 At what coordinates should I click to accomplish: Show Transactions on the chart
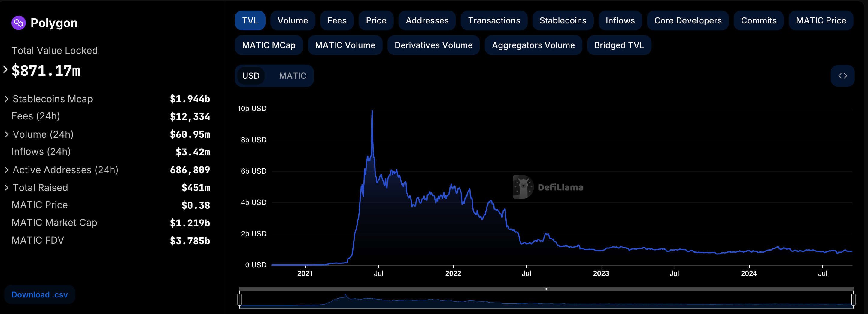[494, 20]
